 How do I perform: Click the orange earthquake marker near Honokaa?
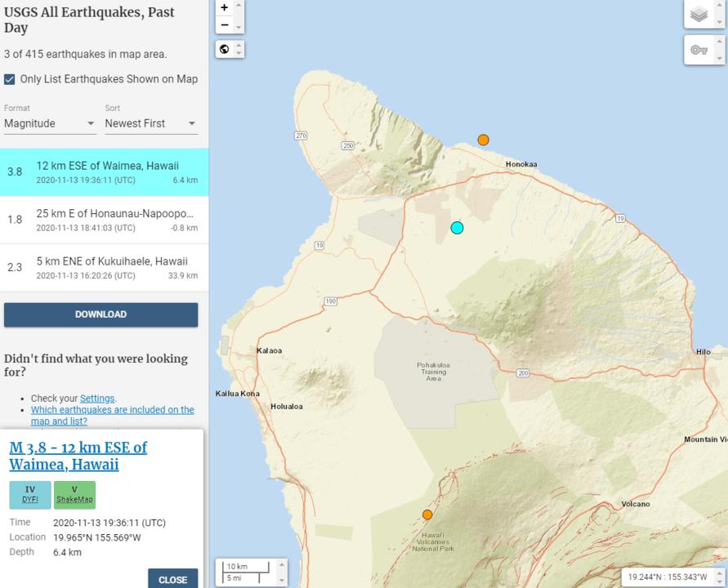pos(484,140)
